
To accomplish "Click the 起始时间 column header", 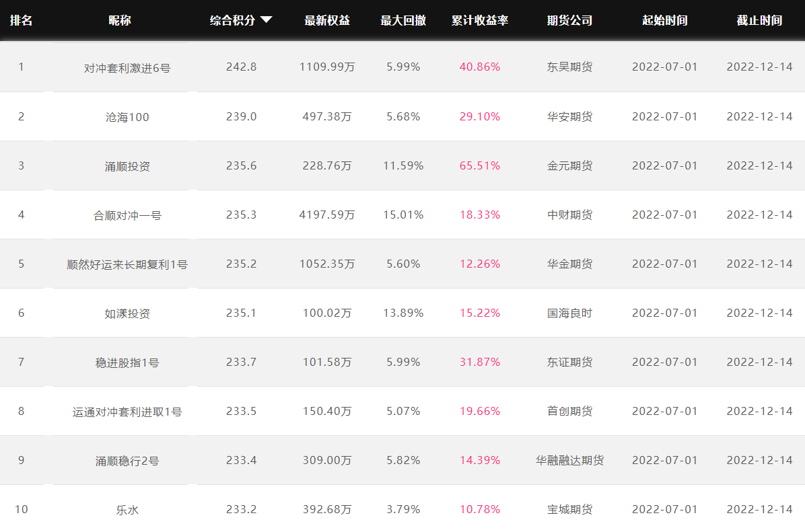I will coord(665,21).
